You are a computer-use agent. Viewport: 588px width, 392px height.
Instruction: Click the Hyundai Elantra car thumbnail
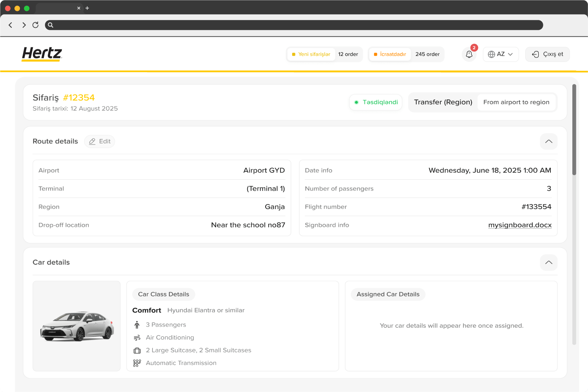(76, 326)
